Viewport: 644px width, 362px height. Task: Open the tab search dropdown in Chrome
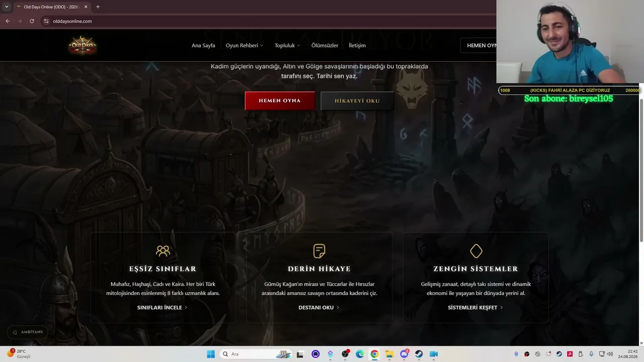pos(7,7)
